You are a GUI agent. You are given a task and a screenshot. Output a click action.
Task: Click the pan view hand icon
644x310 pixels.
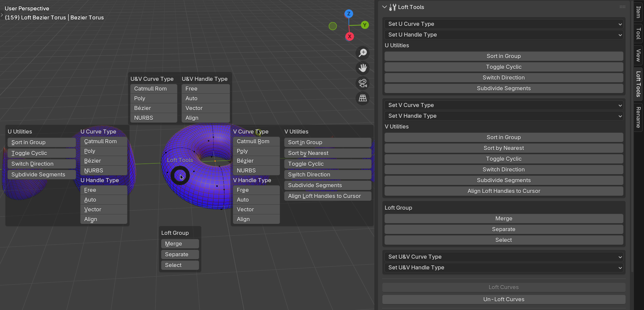tap(363, 68)
